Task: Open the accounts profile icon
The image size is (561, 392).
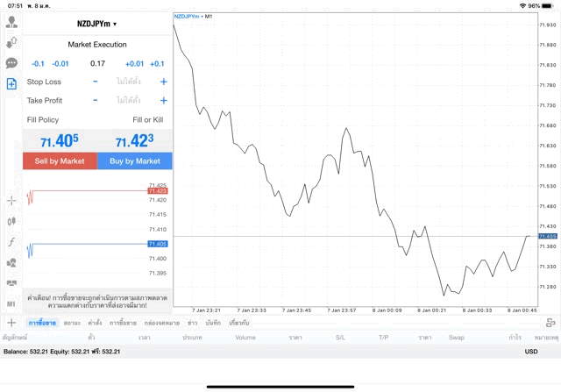Action: point(11,22)
